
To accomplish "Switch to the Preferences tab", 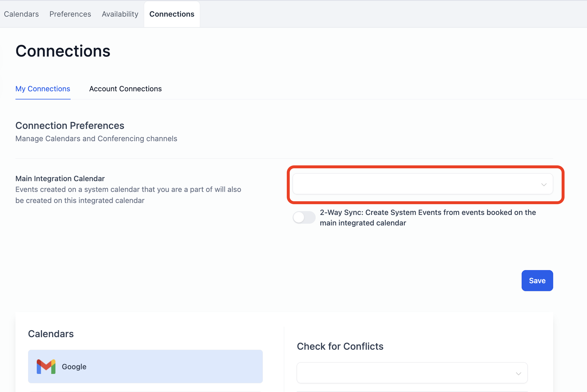I will [70, 14].
